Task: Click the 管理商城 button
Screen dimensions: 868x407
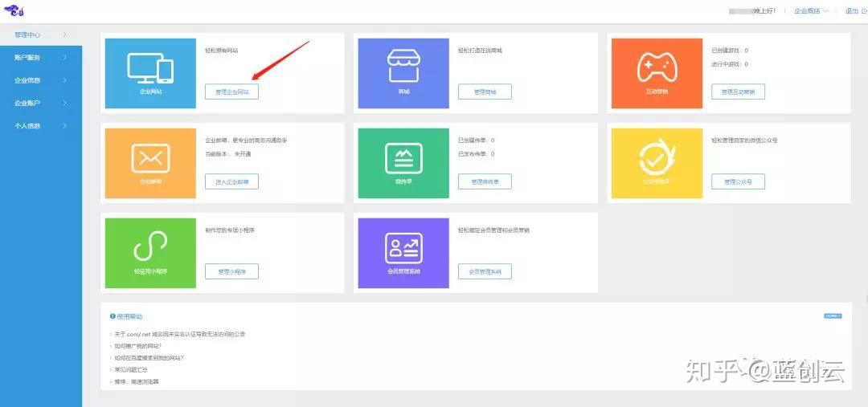Action: click(485, 92)
